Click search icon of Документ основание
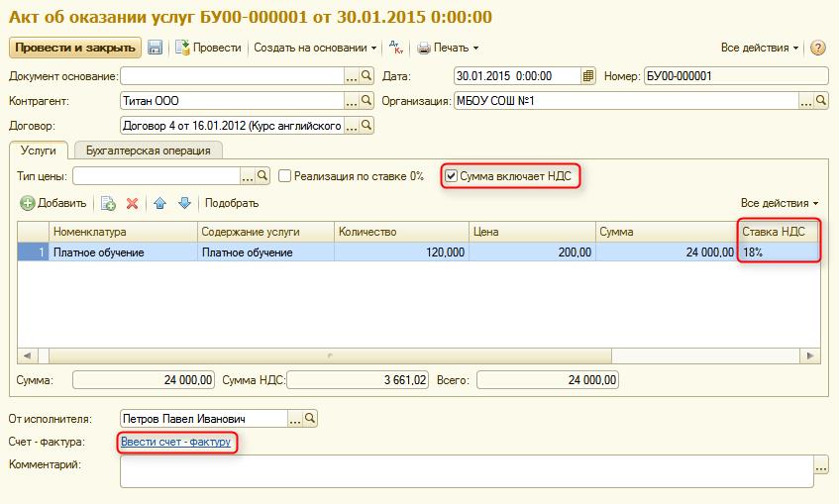The image size is (839, 504). point(367,76)
